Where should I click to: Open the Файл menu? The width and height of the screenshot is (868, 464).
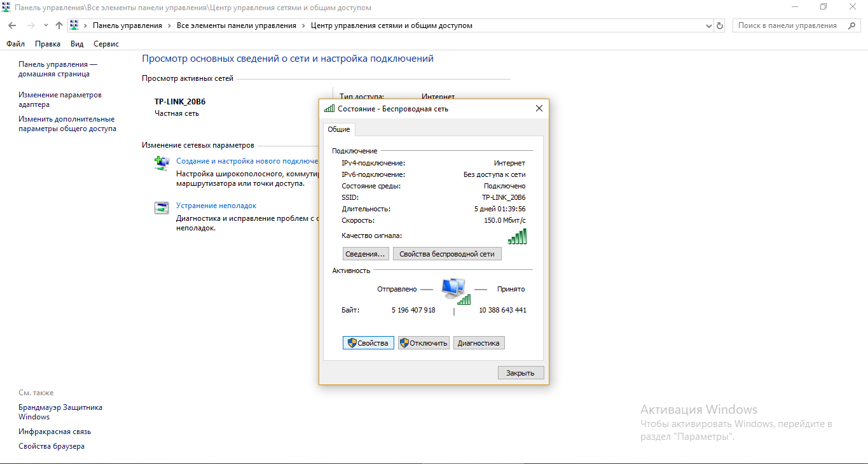click(x=15, y=44)
